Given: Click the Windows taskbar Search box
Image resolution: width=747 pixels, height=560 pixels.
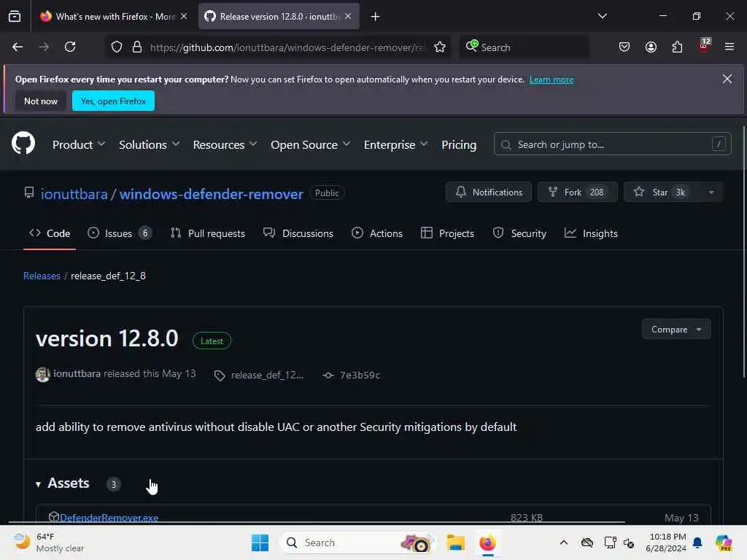Looking at the screenshot, I should pyautogui.click(x=357, y=542).
